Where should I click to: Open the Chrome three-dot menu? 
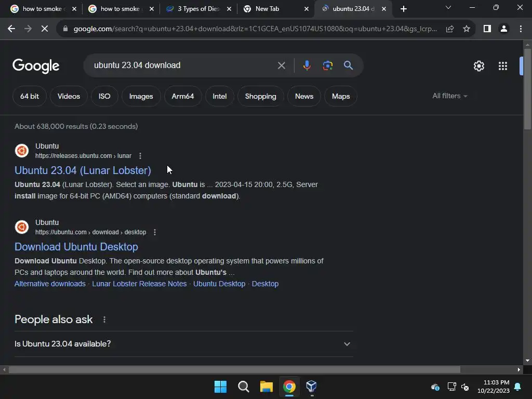pos(521,29)
